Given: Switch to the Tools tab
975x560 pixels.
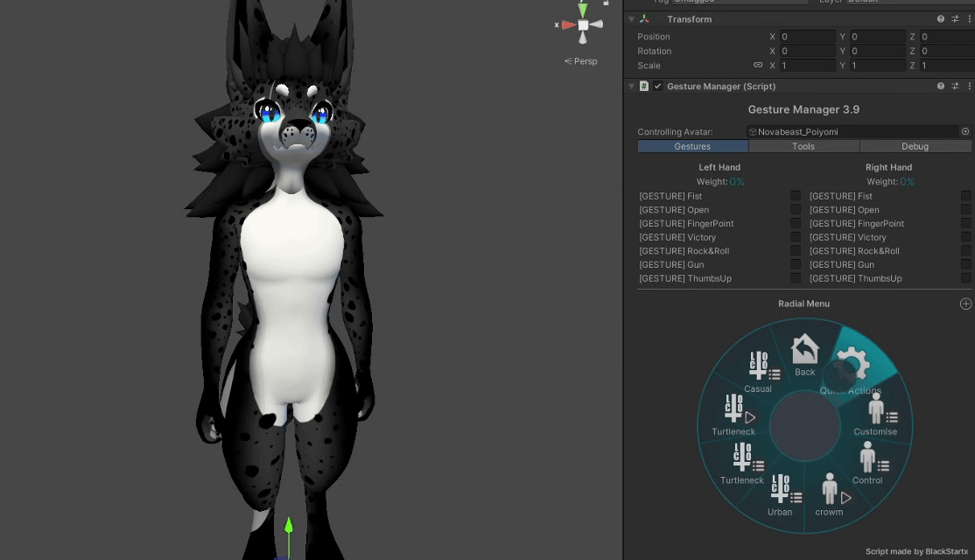Looking at the screenshot, I should [x=803, y=146].
